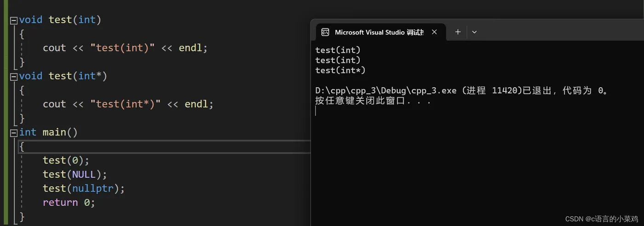Open the terminal profile dropdown chevron
Viewport: 644px width, 226px height.
tap(474, 32)
